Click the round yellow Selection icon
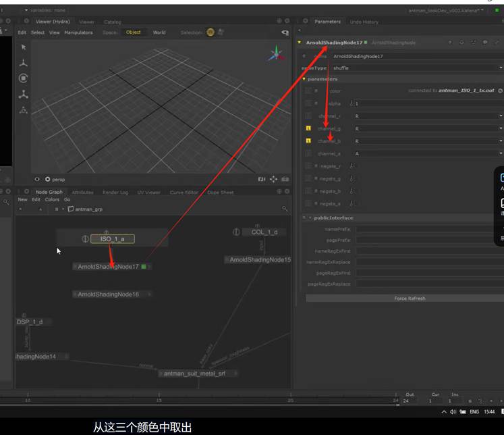Viewport: 504px width, 435px height. point(211,32)
